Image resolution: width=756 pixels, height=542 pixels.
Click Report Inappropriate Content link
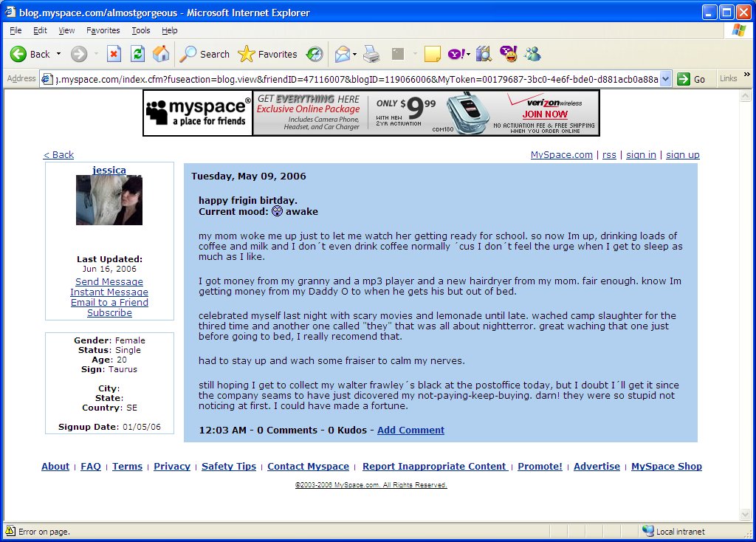(x=434, y=466)
